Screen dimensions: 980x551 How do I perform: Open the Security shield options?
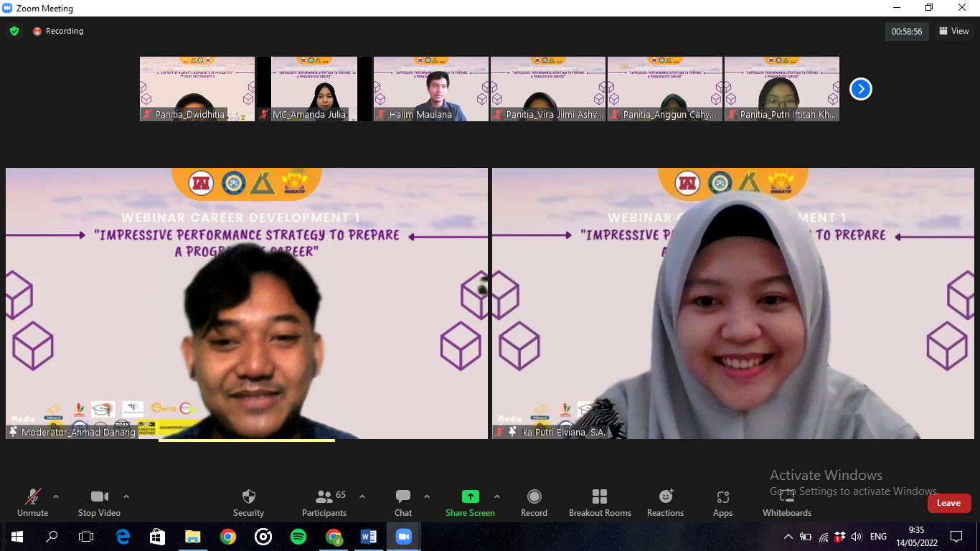click(x=248, y=502)
